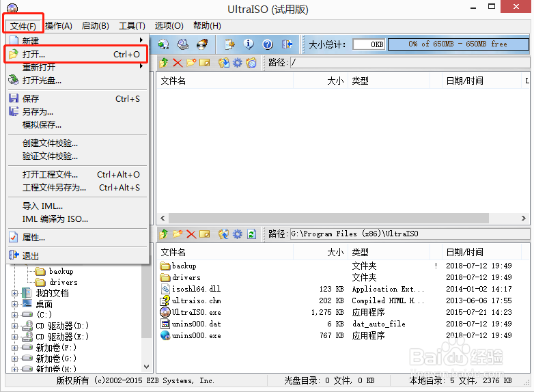
Task: Click the register notepad icon in the main toolbar
Action: (x=229, y=44)
